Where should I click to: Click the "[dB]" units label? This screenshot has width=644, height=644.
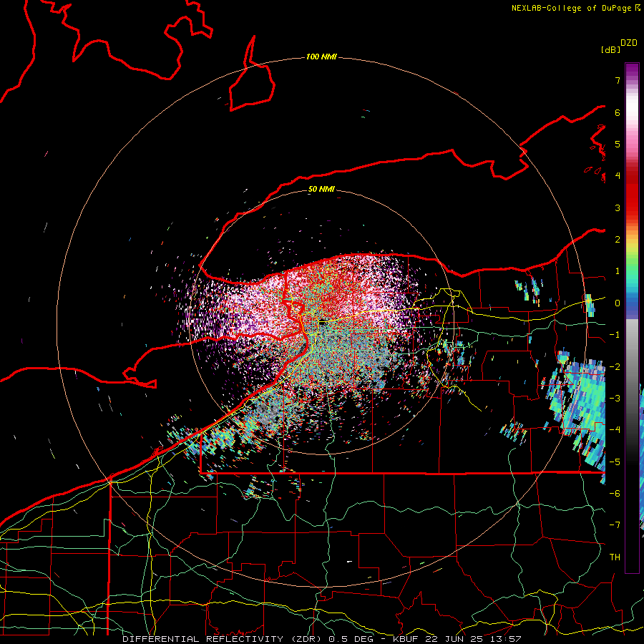[610, 49]
